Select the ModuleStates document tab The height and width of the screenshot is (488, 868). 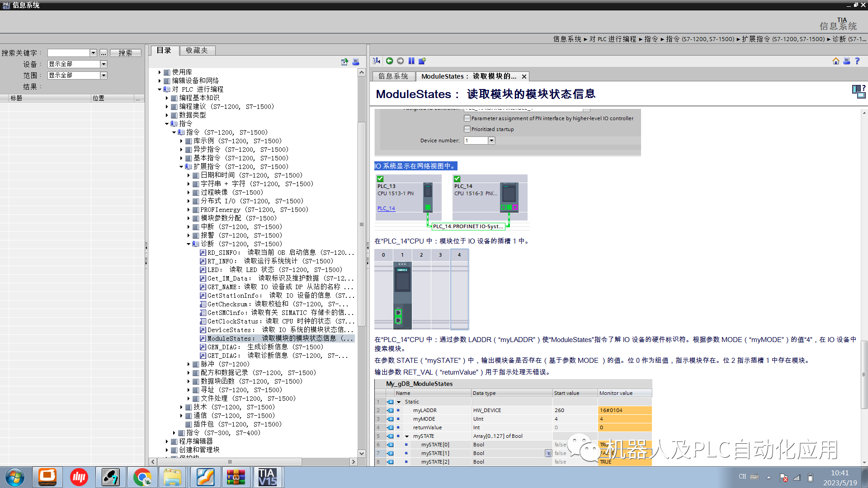tap(468, 76)
